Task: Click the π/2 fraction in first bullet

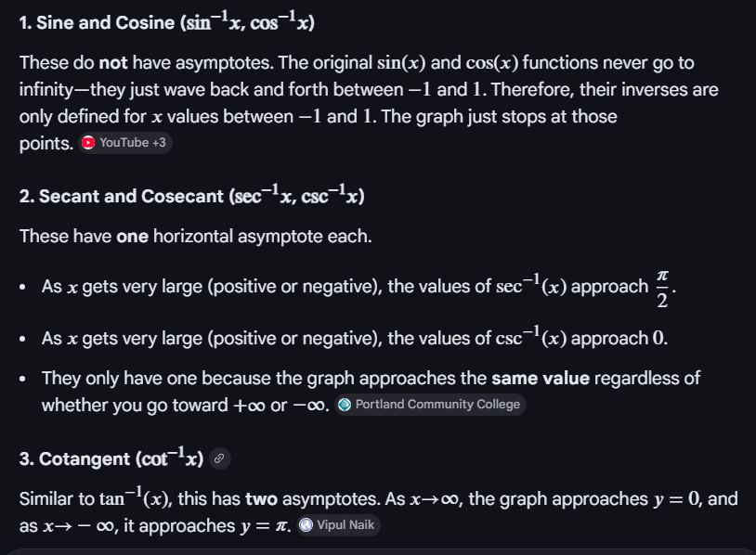Action: click(661, 289)
